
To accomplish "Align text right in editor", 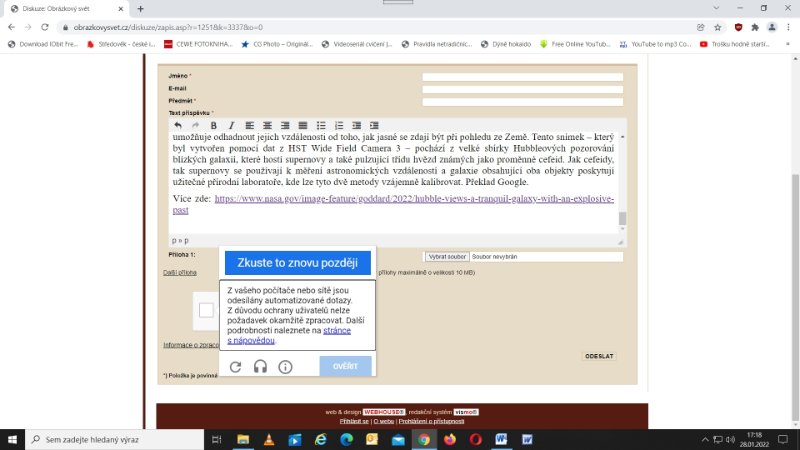I will click(x=285, y=126).
